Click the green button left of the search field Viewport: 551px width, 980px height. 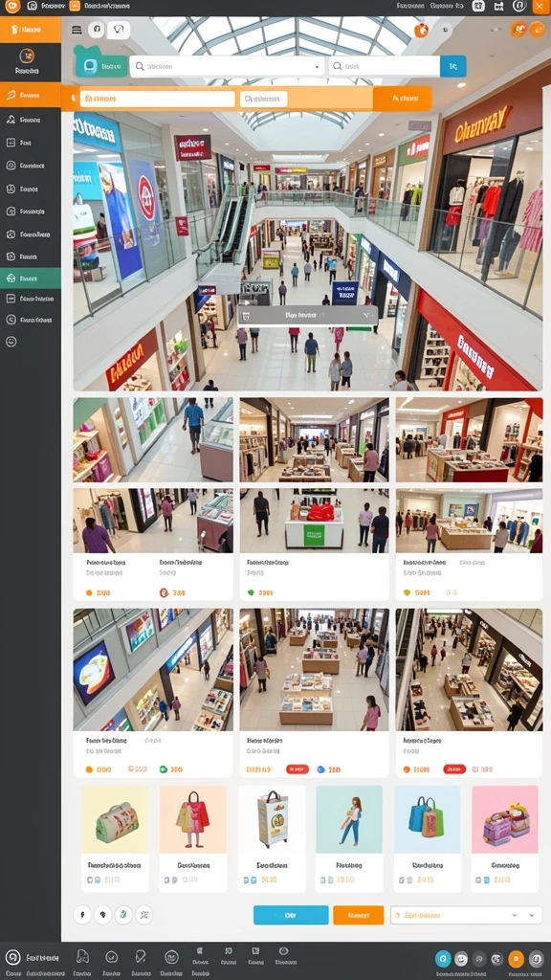pos(101,66)
